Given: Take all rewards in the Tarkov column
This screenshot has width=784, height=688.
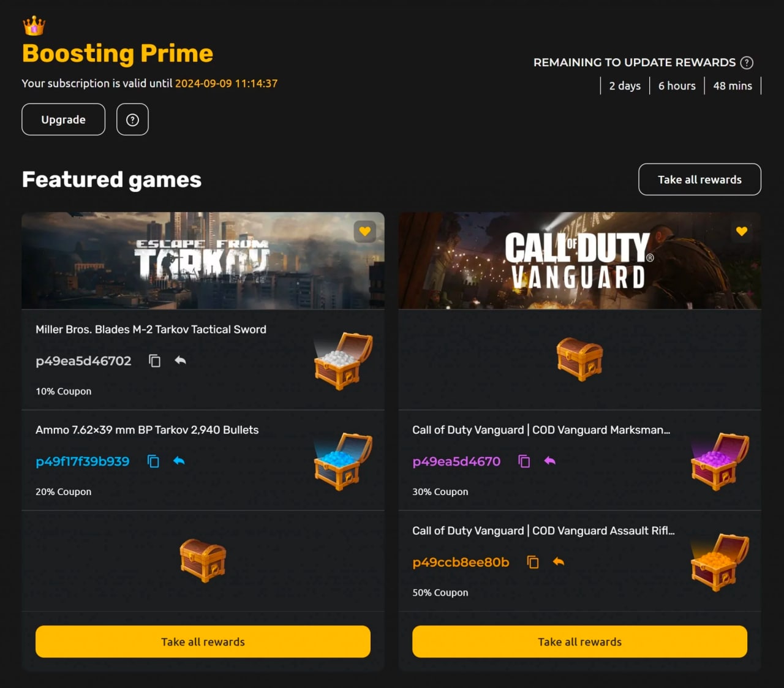Looking at the screenshot, I should [203, 641].
